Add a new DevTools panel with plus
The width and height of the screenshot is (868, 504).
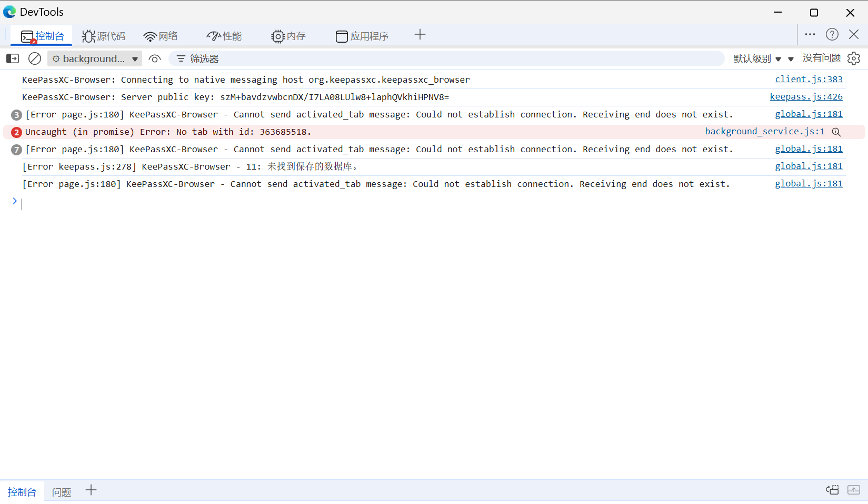(420, 34)
